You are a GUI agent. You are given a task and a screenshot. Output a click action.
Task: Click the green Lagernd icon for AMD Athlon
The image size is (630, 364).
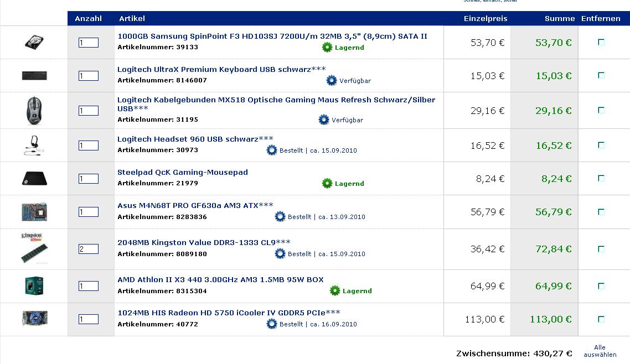tap(335, 291)
